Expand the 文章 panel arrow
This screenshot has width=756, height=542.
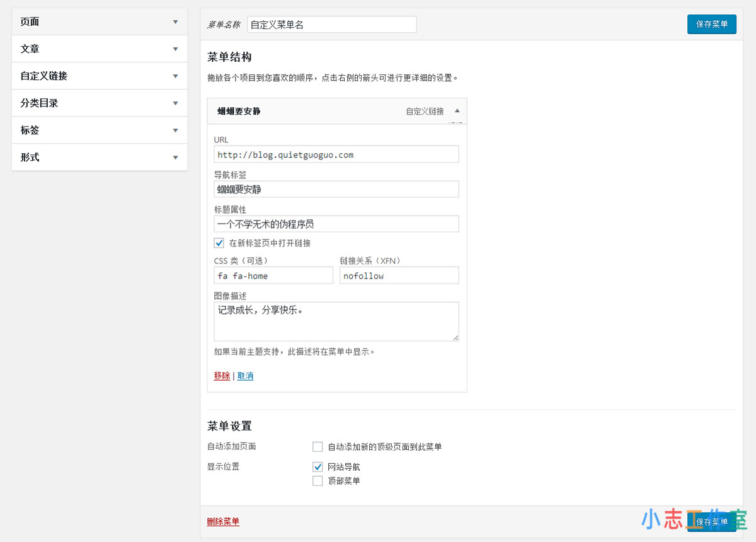(x=176, y=49)
